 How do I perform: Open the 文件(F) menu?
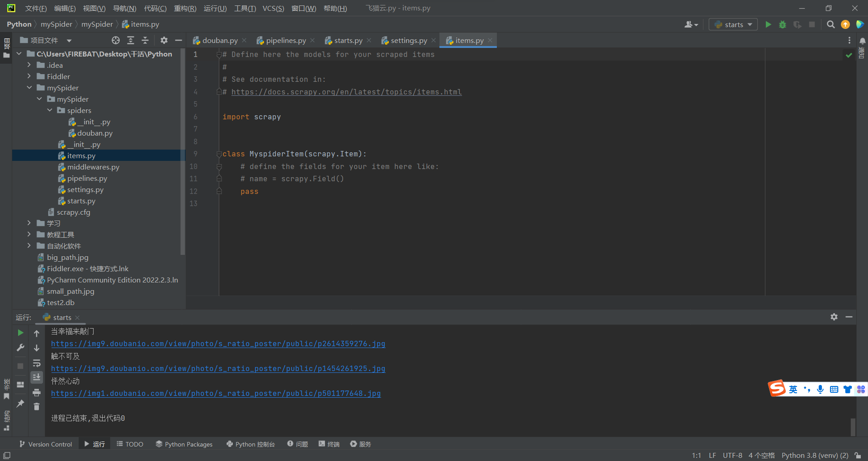click(x=36, y=8)
